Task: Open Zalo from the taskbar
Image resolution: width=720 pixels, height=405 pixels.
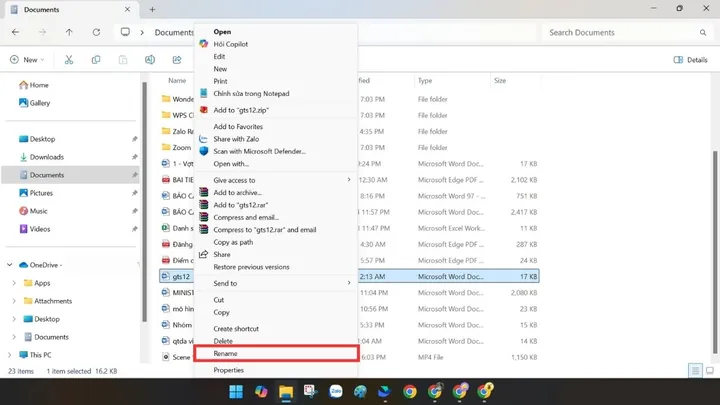Action: tap(336, 392)
